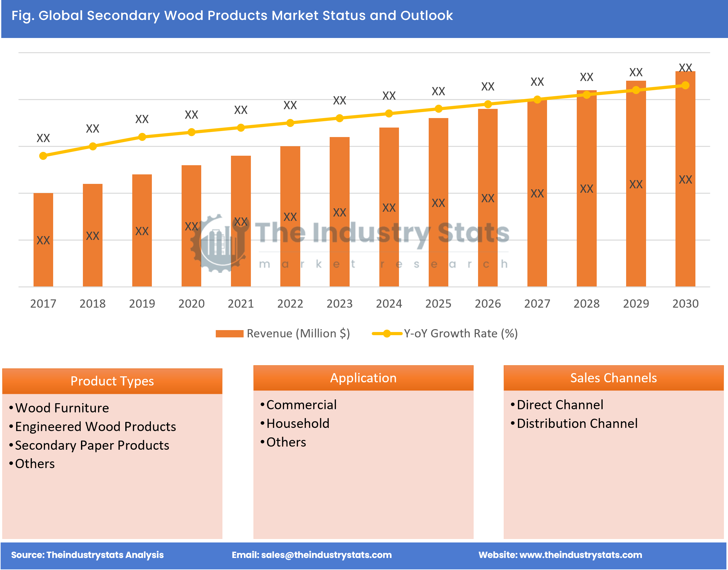Click the chart title 'Global Secondary Wood Products Market Status and Outlook'

pos(246,16)
